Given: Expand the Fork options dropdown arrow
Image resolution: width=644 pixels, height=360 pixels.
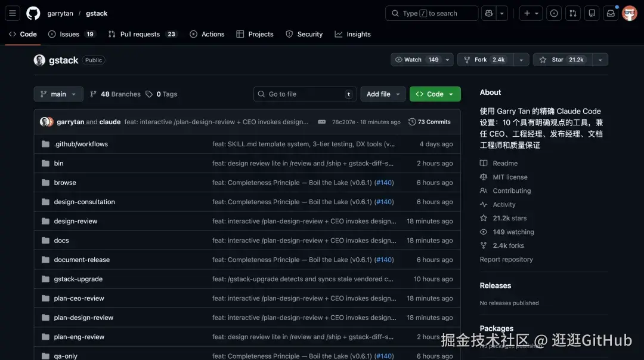Looking at the screenshot, I should 521,60.
